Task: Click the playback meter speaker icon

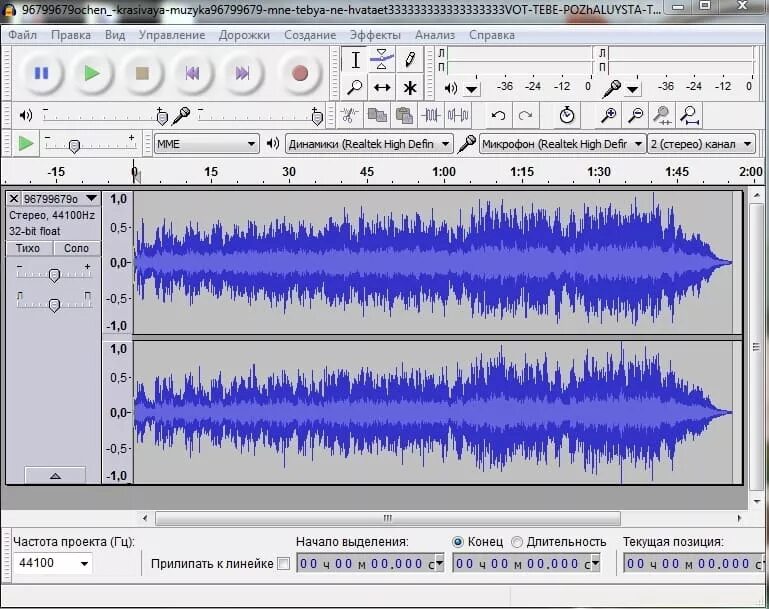Action: (451, 88)
